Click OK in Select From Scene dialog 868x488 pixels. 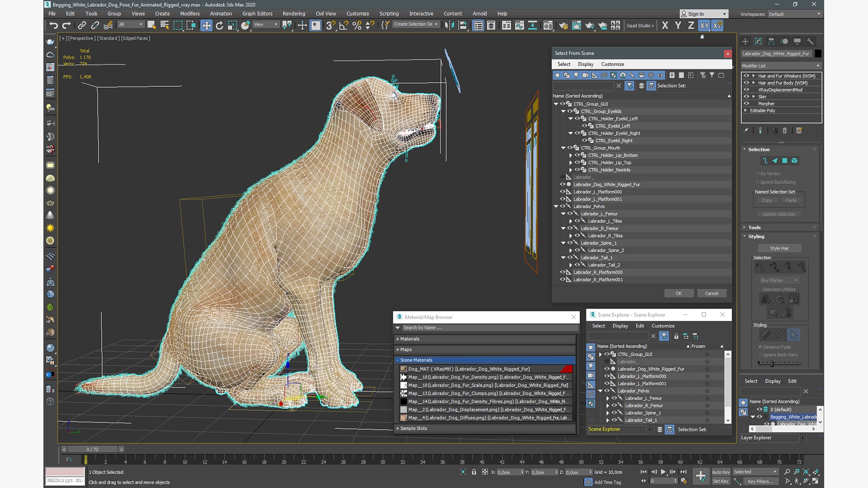click(679, 293)
